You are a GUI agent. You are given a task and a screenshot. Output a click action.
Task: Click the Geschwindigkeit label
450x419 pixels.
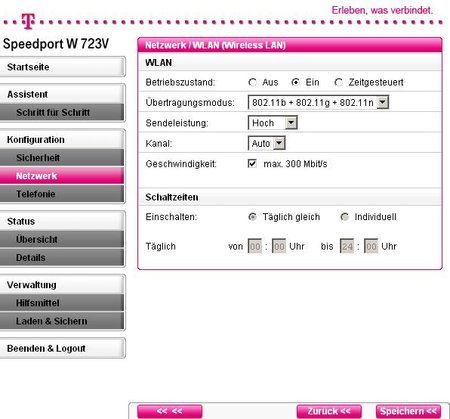point(181,164)
